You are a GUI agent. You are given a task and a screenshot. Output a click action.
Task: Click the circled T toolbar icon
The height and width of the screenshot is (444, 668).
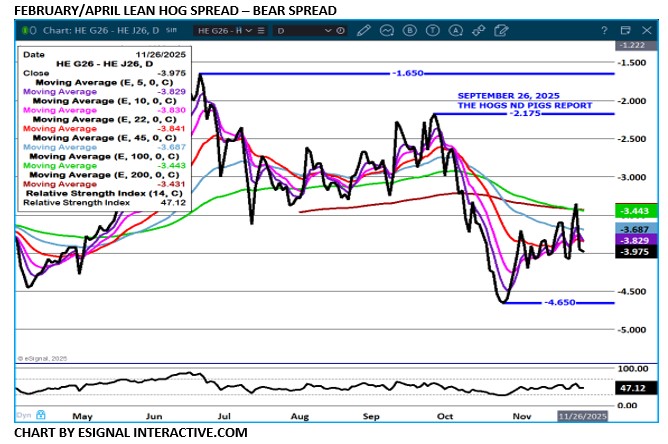tap(432, 32)
